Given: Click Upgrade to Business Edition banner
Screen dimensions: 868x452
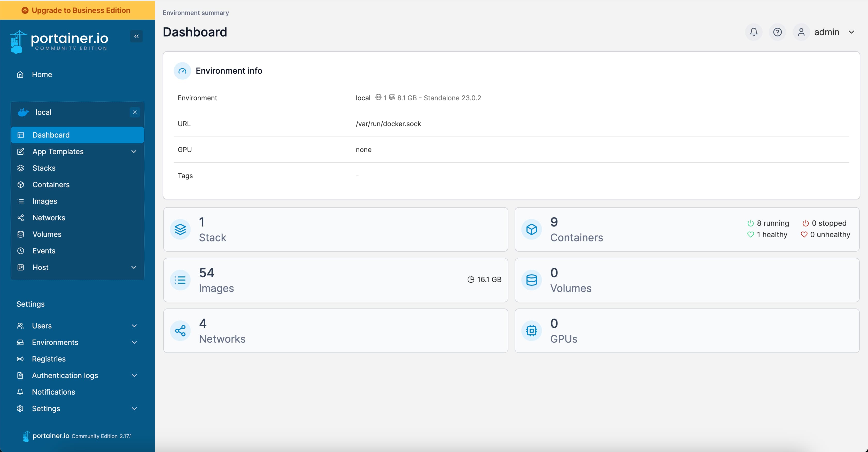Looking at the screenshot, I should [x=77, y=10].
